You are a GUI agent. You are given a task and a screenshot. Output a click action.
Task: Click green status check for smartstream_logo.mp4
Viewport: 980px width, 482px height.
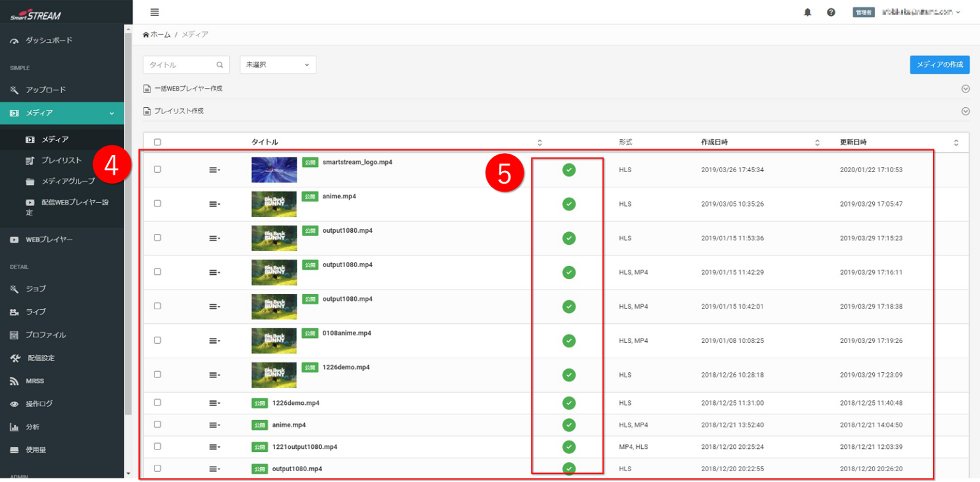click(569, 170)
